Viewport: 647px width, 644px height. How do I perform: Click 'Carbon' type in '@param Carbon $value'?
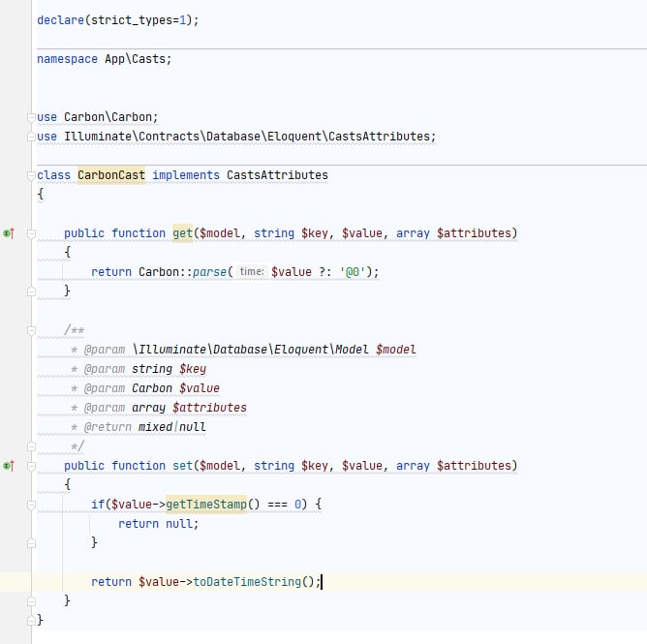(152, 388)
